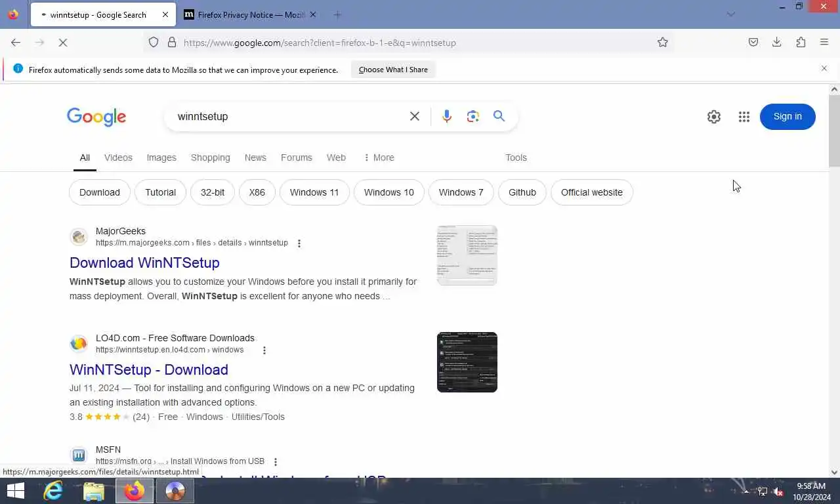Screen dimensions: 840x504
Task: Apply the 32-bit filter chip
Action: [x=213, y=192]
